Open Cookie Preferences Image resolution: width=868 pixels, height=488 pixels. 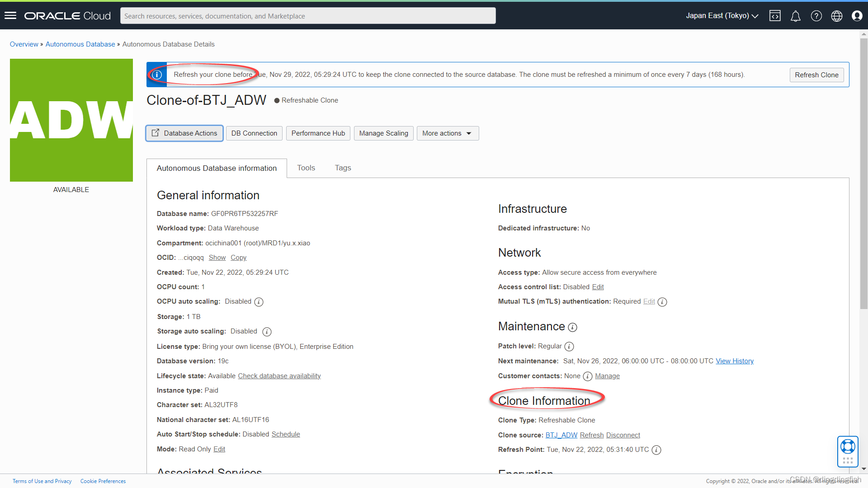coord(103,481)
